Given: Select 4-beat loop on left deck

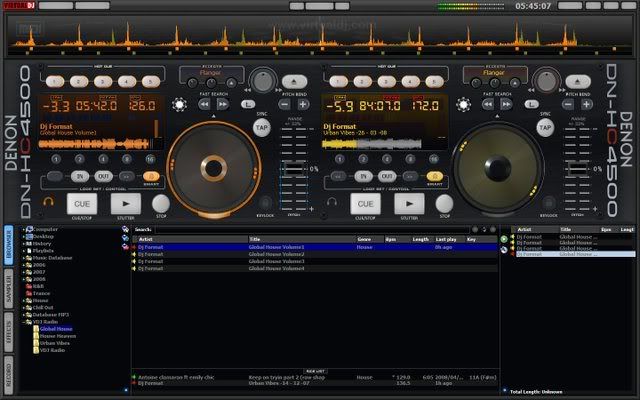Looking at the screenshot, I should (x=103, y=159).
